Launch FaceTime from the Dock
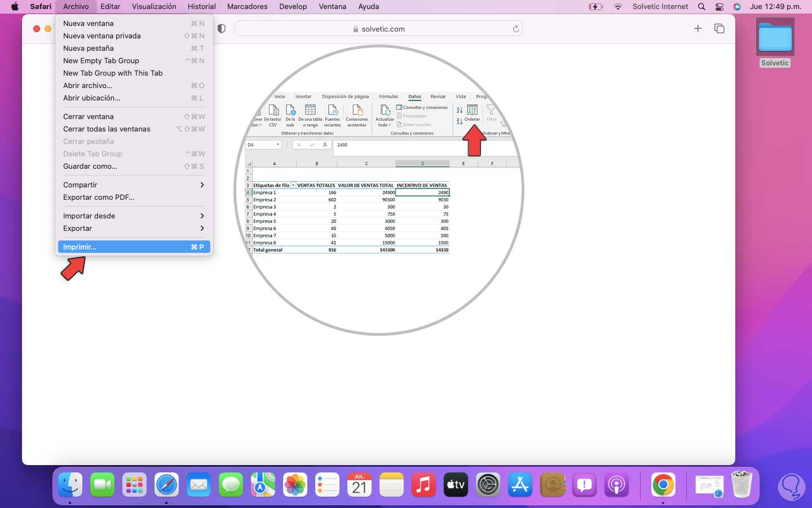812x508 pixels. tap(102, 485)
